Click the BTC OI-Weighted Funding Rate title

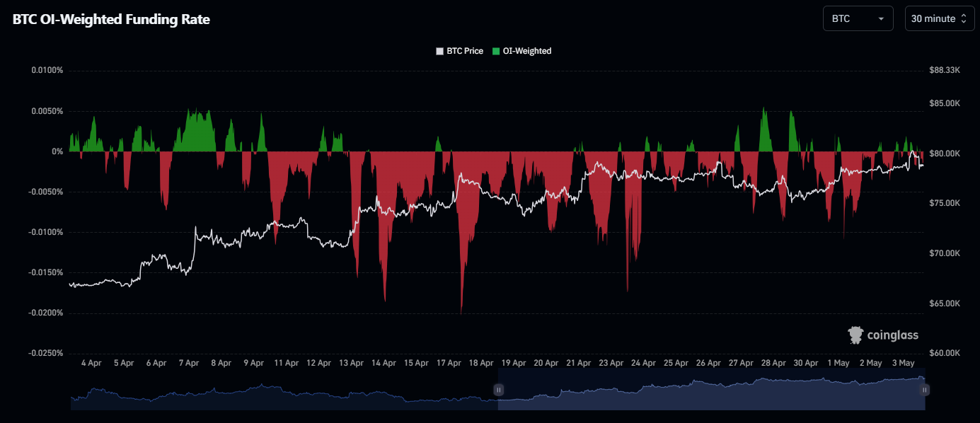(x=111, y=20)
